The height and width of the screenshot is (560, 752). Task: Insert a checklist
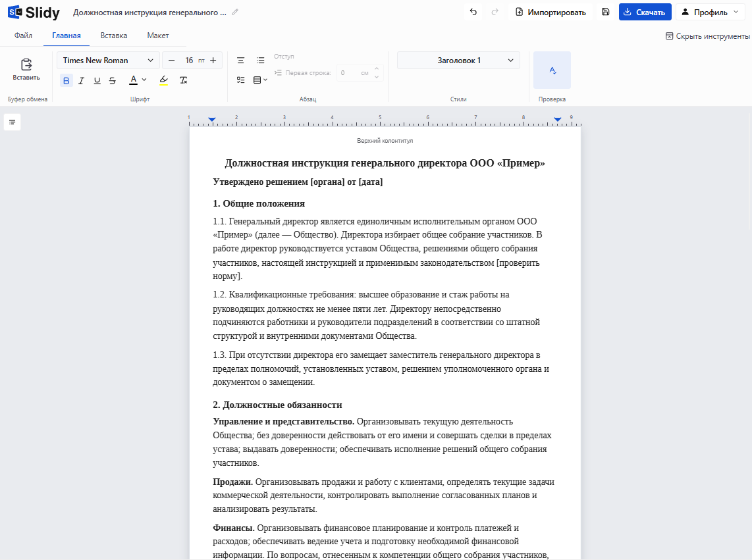pos(241,80)
